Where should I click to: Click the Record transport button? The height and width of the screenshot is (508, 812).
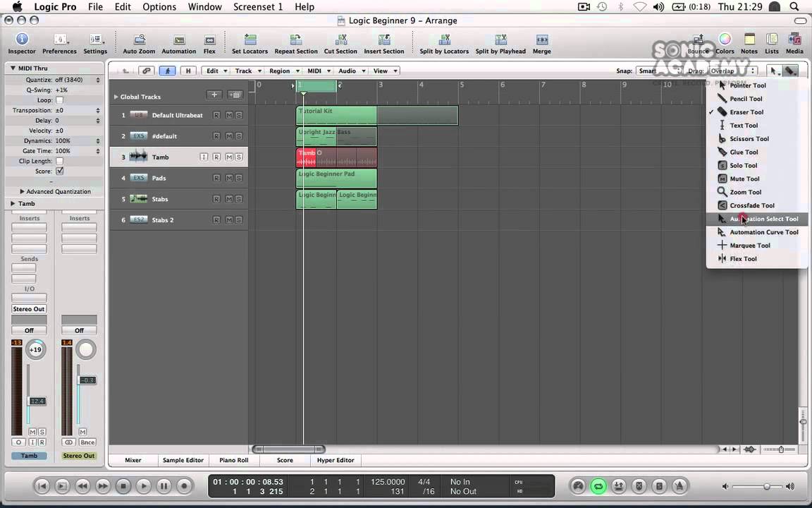(185, 486)
